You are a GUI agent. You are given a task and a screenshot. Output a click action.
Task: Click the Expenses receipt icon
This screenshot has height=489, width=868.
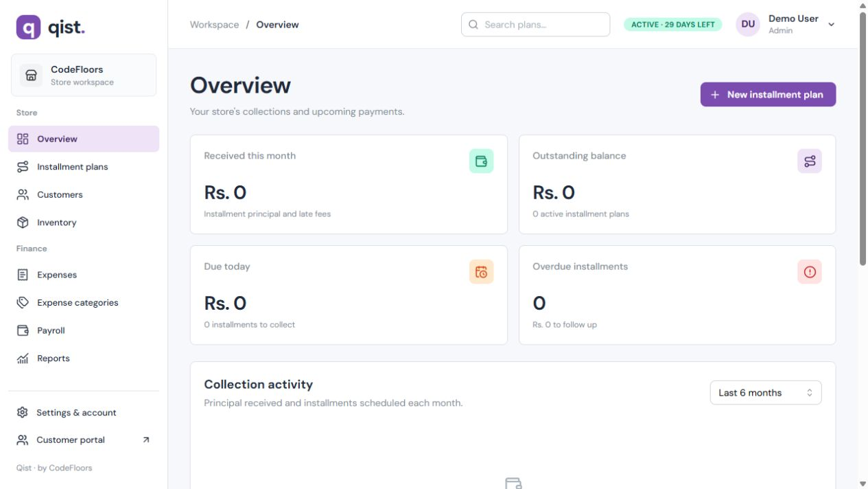point(23,275)
